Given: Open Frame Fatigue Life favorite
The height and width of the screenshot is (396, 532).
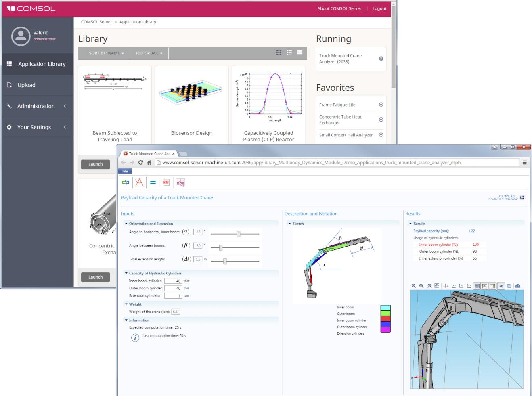Looking at the screenshot, I should 337,105.
